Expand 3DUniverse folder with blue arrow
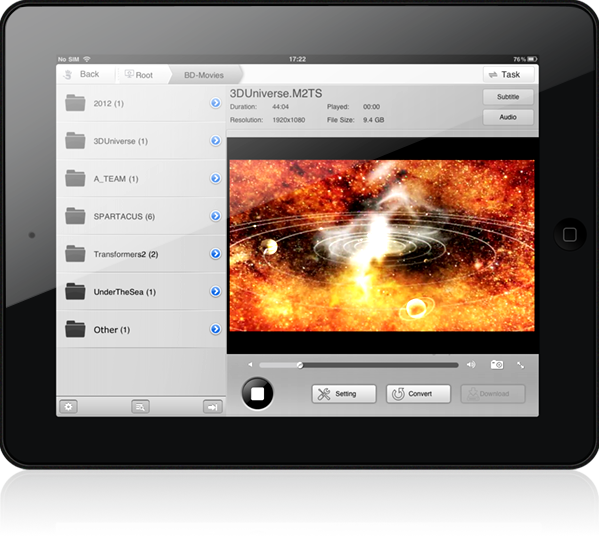 (215, 141)
